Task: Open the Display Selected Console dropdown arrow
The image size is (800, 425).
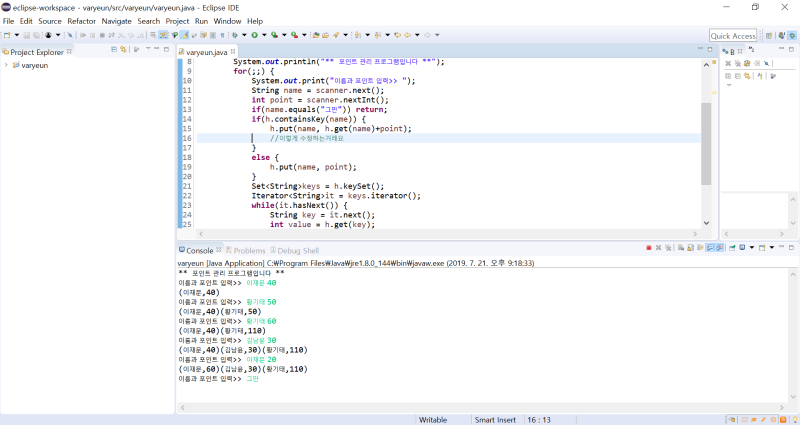Action: (752, 247)
